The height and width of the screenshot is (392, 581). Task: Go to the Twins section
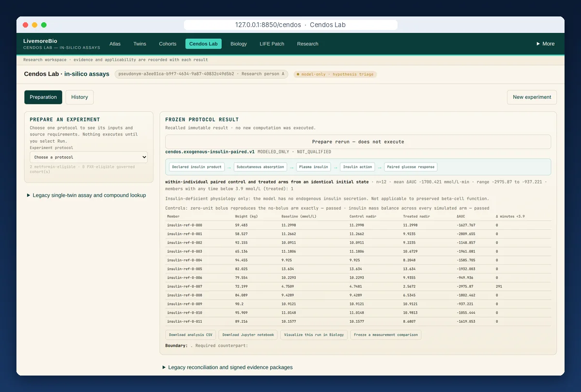(x=140, y=44)
